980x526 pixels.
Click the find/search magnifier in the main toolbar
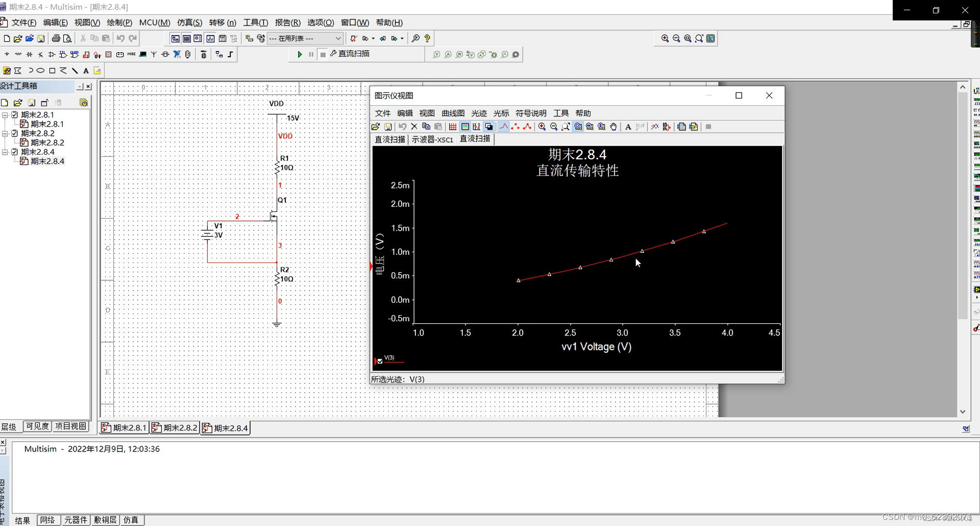(415, 38)
